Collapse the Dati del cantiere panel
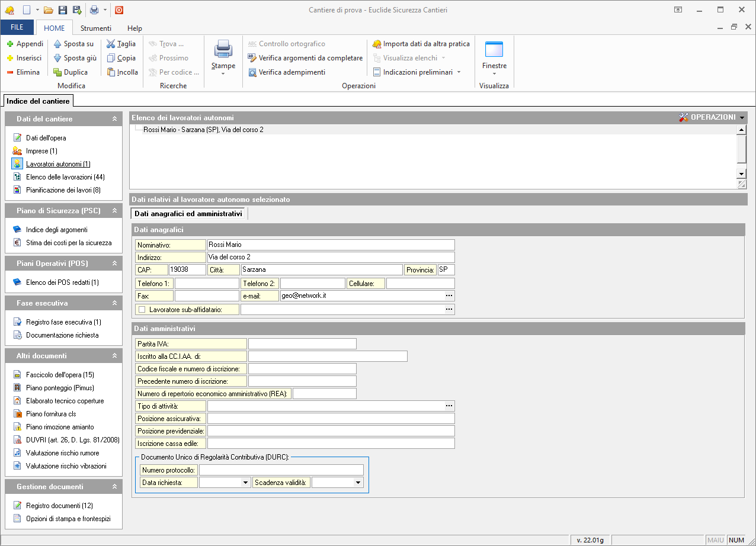Image resolution: width=756 pixels, height=546 pixels. pyautogui.click(x=114, y=119)
